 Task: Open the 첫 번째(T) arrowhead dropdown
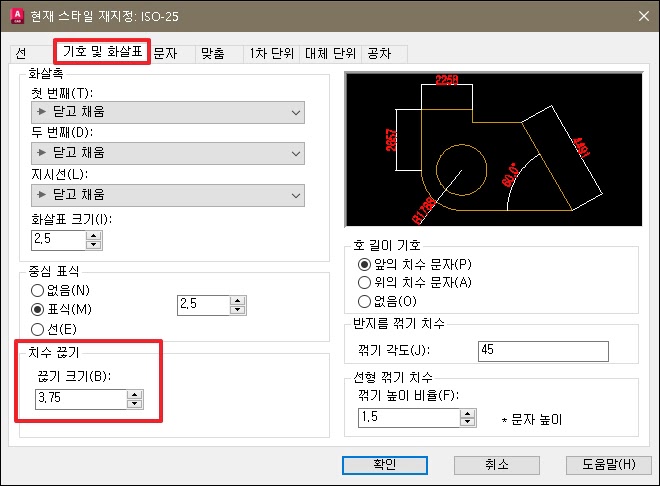(x=168, y=112)
